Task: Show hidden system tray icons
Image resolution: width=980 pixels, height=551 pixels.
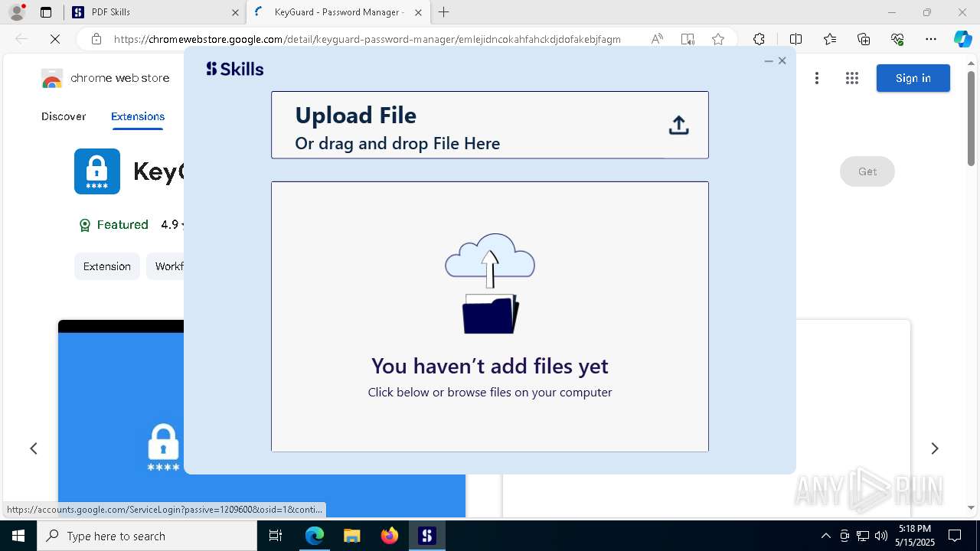Action: pyautogui.click(x=825, y=536)
